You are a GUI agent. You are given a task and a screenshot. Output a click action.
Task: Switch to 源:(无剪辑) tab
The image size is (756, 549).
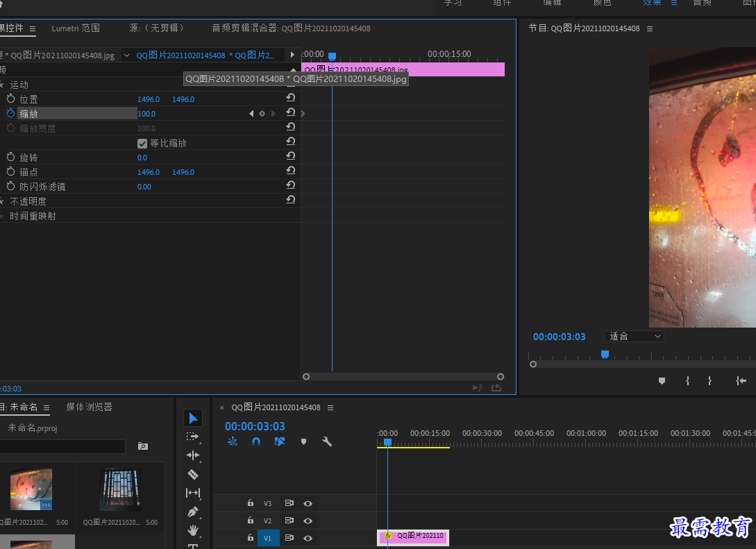(157, 28)
